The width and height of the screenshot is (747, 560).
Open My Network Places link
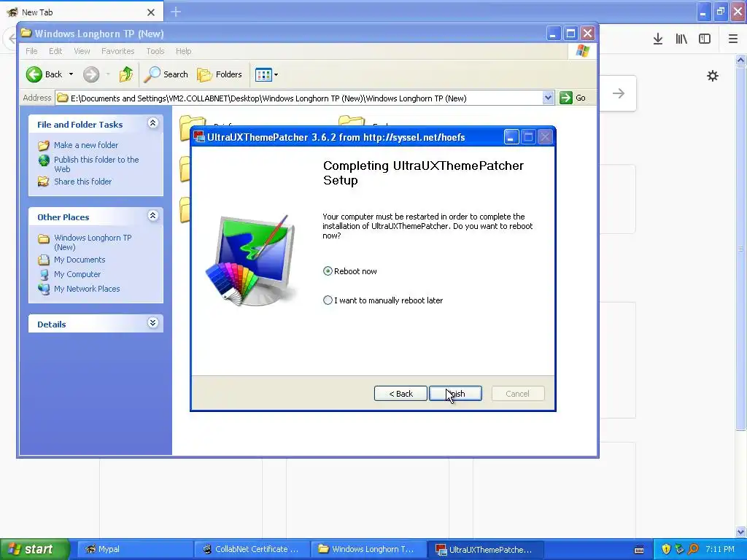pos(87,289)
